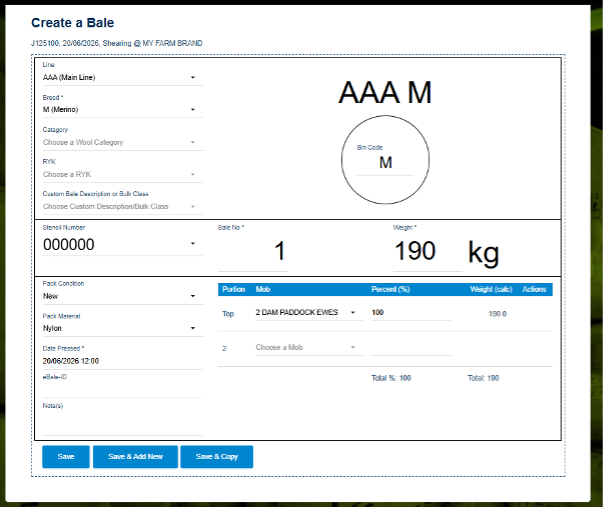Expand the Choose a RYK dropdown

coord(122,174)
